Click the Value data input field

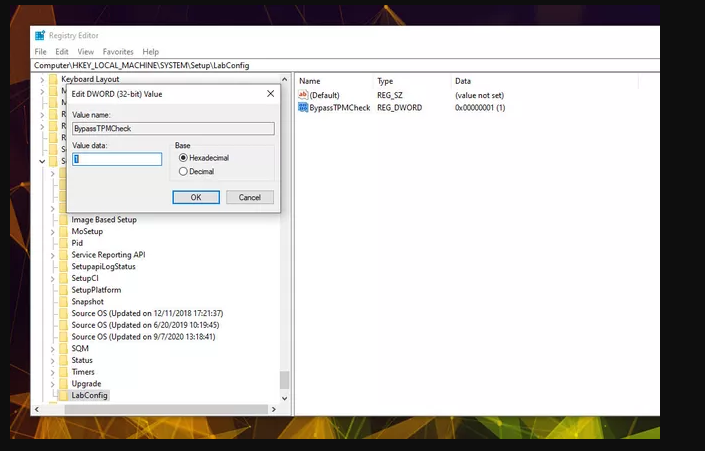point(117,159)
